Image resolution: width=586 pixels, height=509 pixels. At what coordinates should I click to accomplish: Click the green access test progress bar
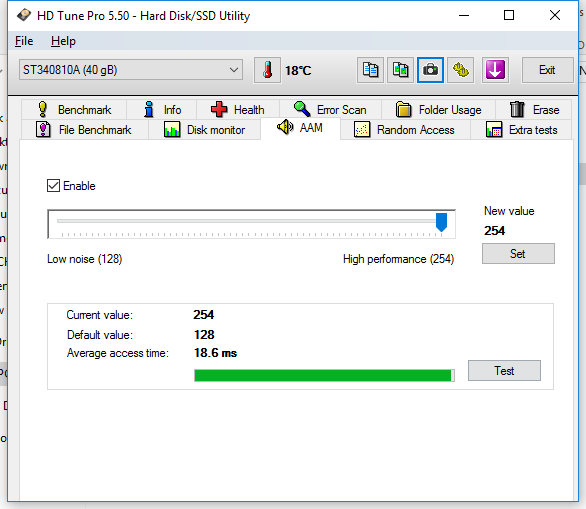(x=324, y=376)
